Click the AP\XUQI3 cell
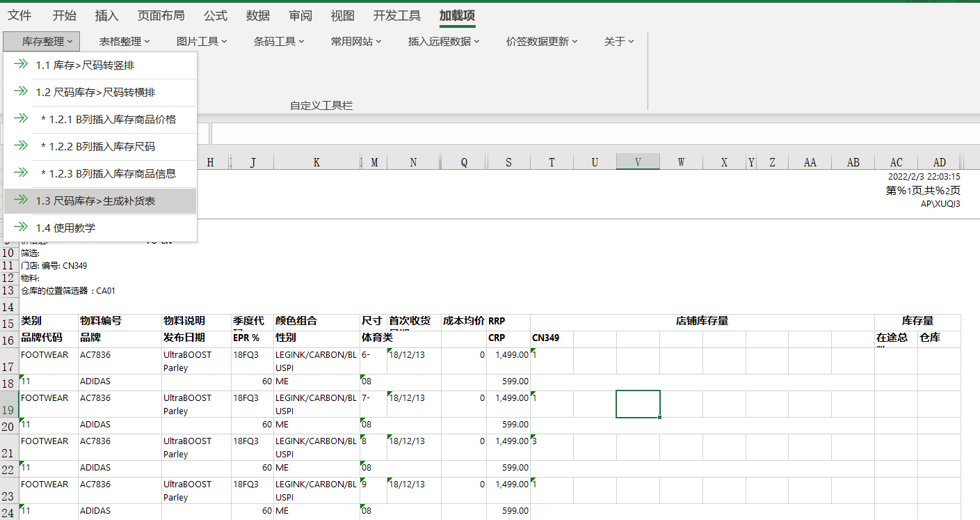 [x=940, y=204]
